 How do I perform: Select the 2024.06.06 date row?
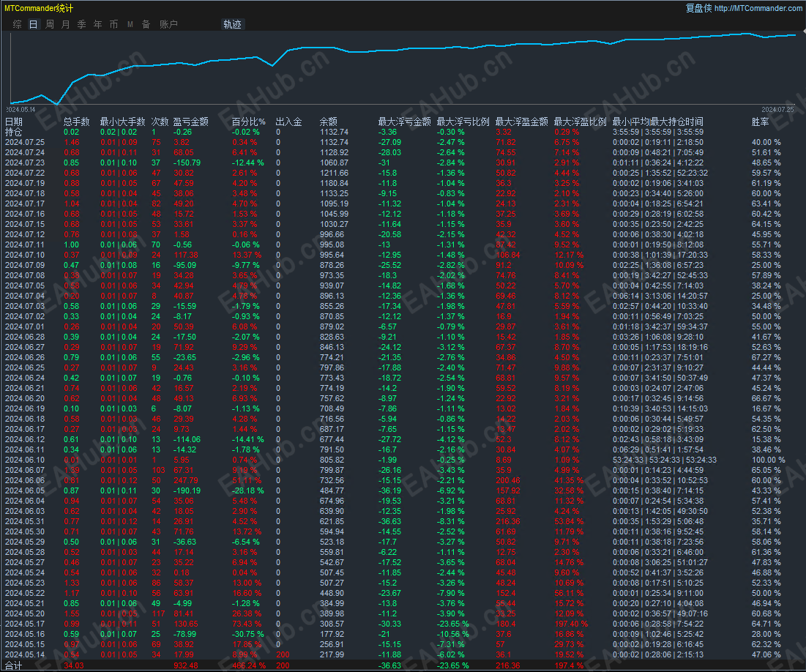(x=25, y=480)
